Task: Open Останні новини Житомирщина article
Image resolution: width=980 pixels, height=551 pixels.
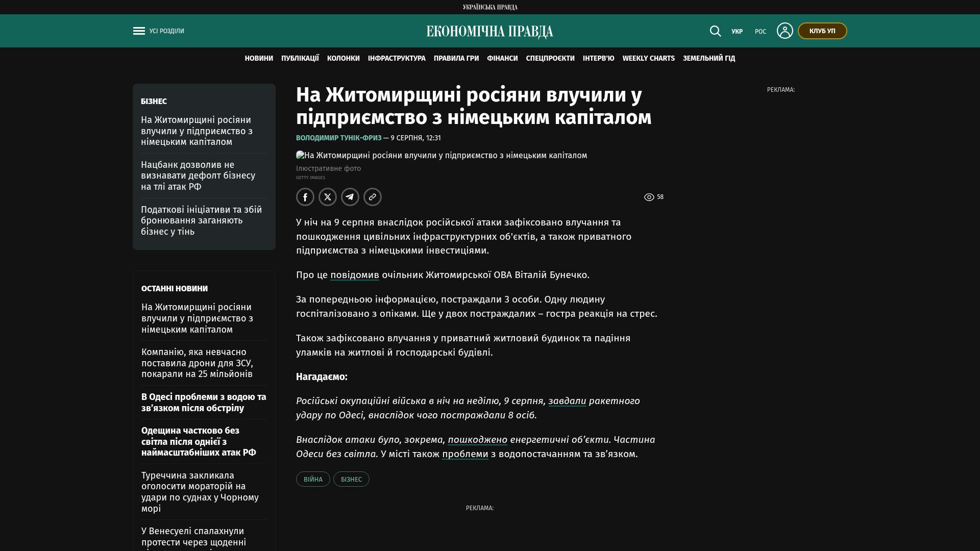Action: (198, 318)
